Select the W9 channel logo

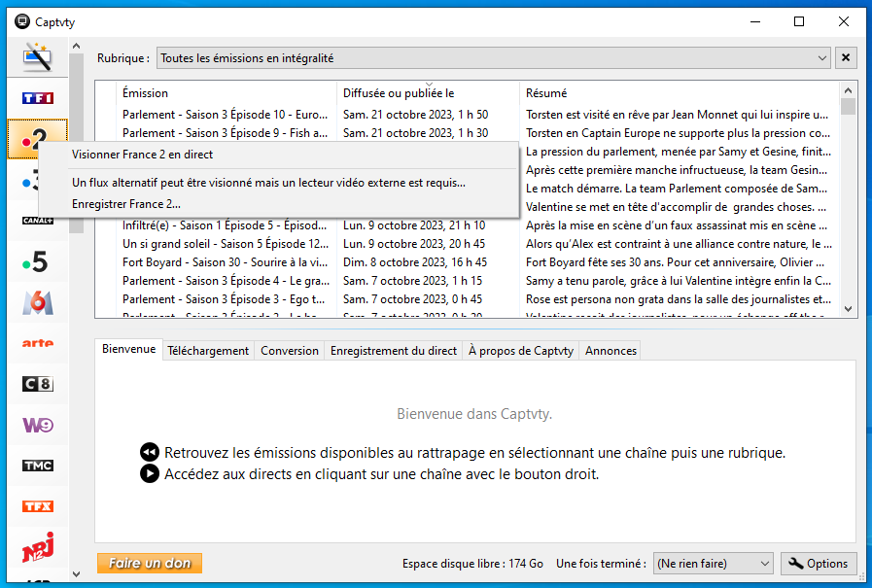point(37,425)
